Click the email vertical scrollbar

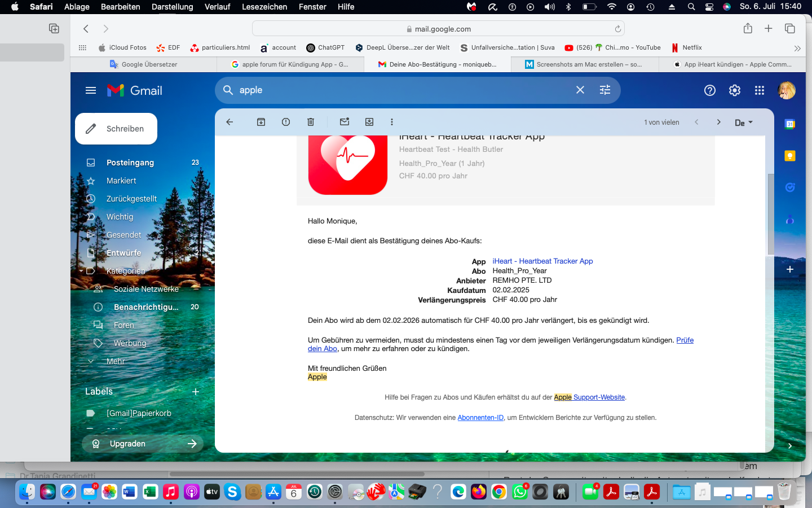[x=771, y=214]
